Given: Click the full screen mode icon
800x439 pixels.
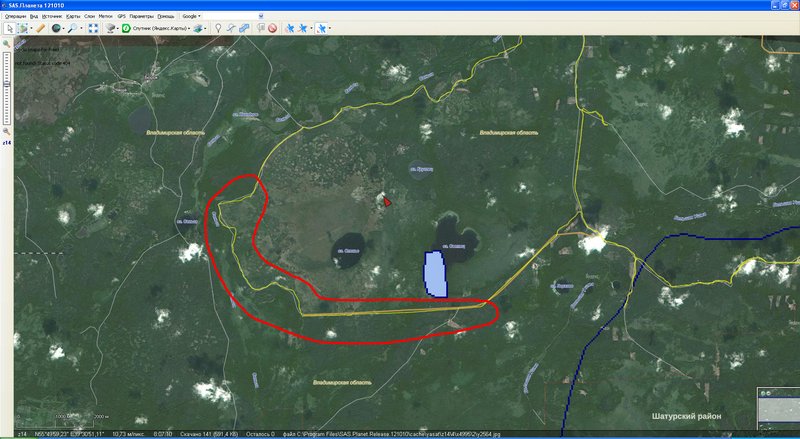Looking at the screenshot, I should coord(93,28).
